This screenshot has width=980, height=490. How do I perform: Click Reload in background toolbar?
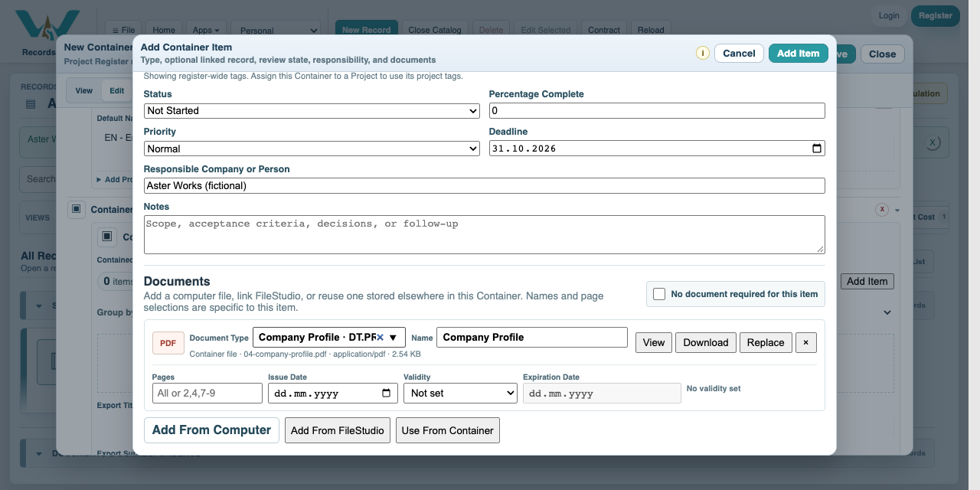651,31
